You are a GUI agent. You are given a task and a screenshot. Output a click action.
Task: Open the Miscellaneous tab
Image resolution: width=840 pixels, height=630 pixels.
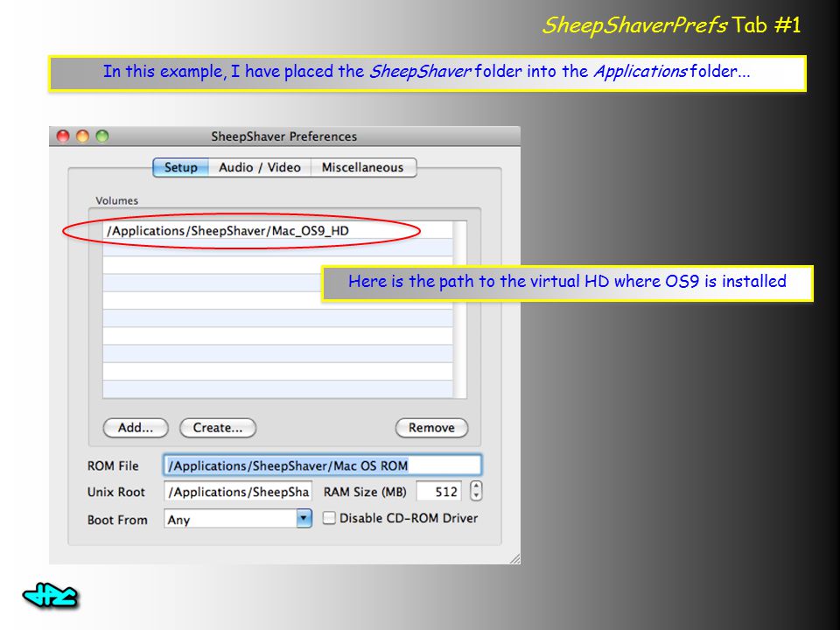point(363,168)
